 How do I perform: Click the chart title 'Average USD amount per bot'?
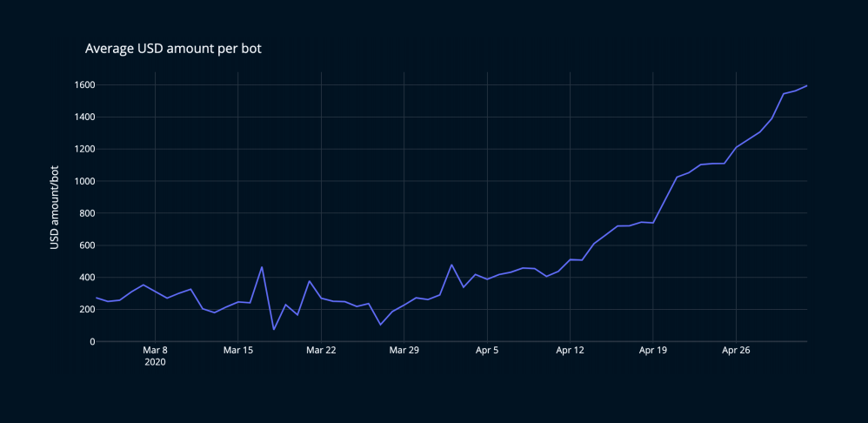tap(173, 50)
